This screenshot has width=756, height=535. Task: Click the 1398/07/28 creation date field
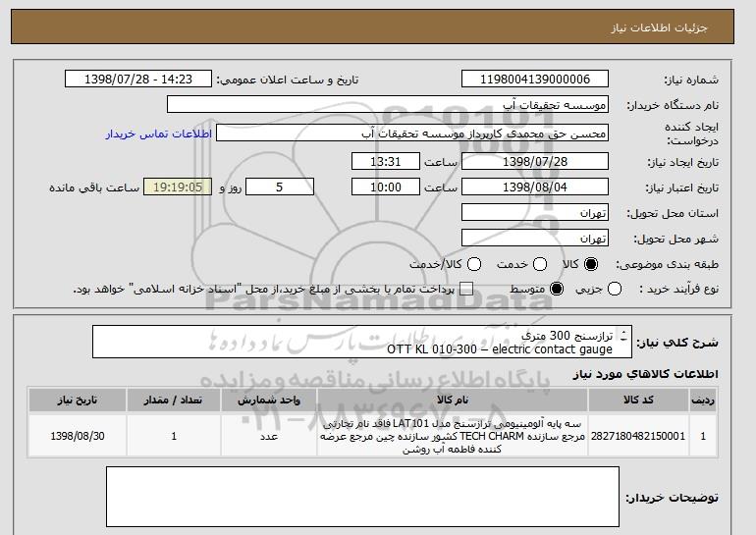click(535, 161)
